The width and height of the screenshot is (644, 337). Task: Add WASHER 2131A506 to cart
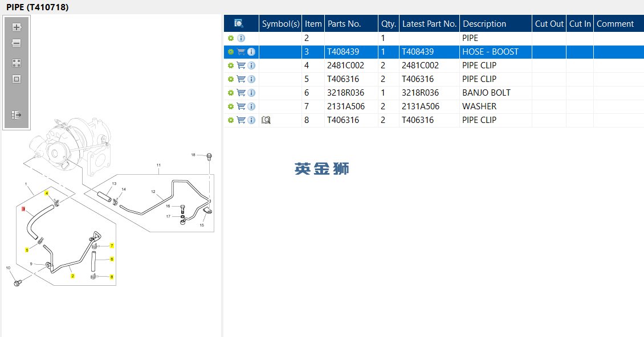click(241, 106)
